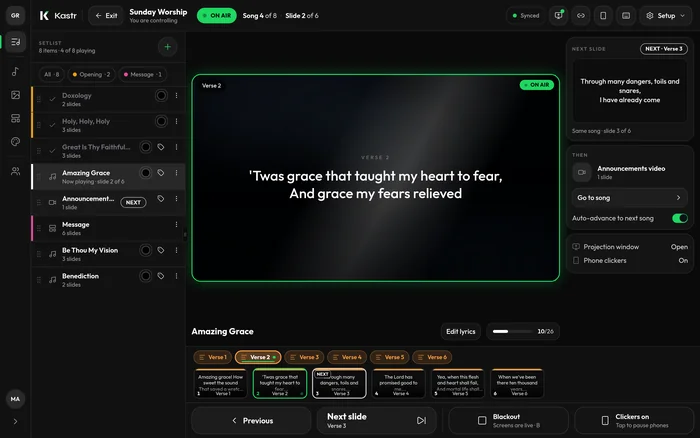Screen dimensions: 700x438
Task: Toggle Auto-advance to next song switch
Action: pos(679,218)
